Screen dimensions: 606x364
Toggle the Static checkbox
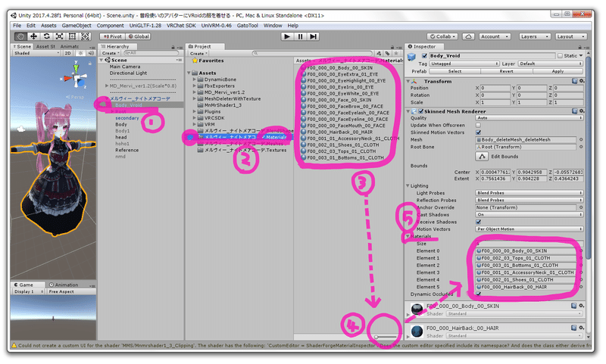[x=560, y=56]
